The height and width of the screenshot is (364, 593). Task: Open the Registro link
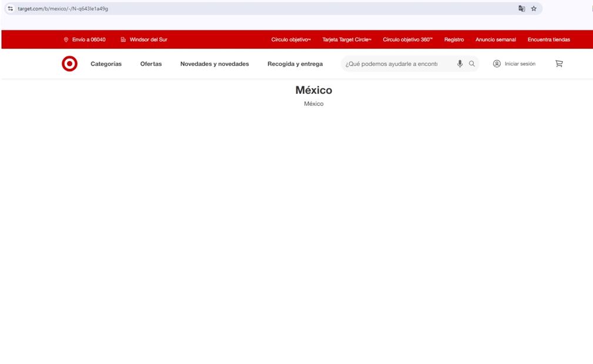point(454,40)
